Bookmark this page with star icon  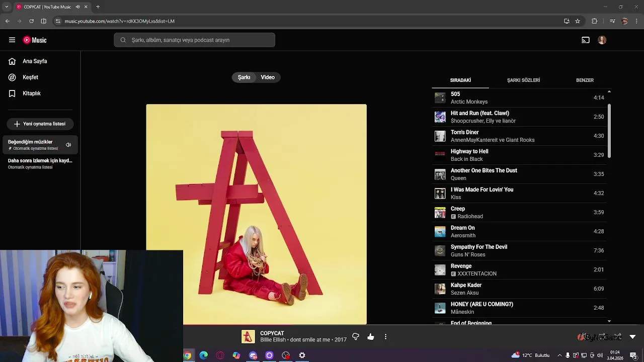tap(578, 21)
